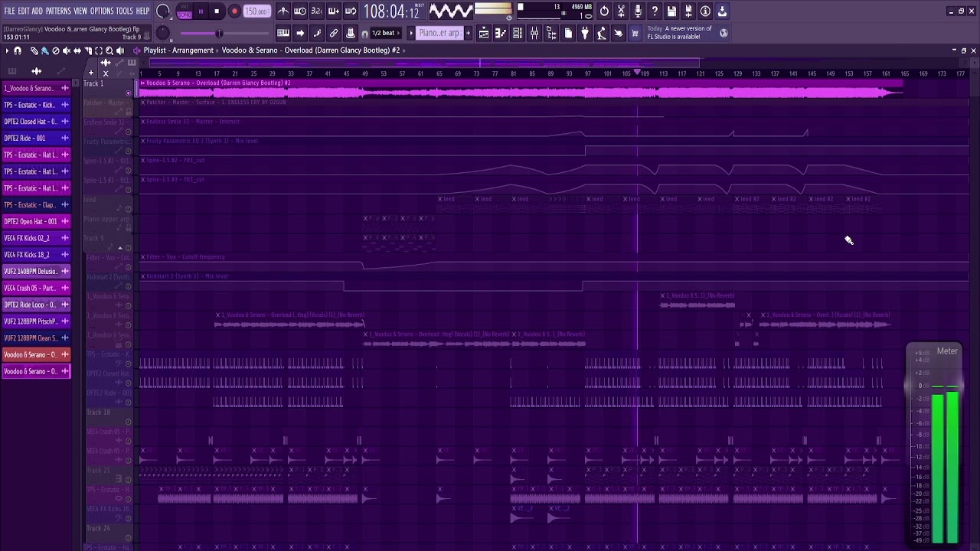Mute Track 1 with its green dot
Viewport: 980px width, 551px height.
click(129, 93)
